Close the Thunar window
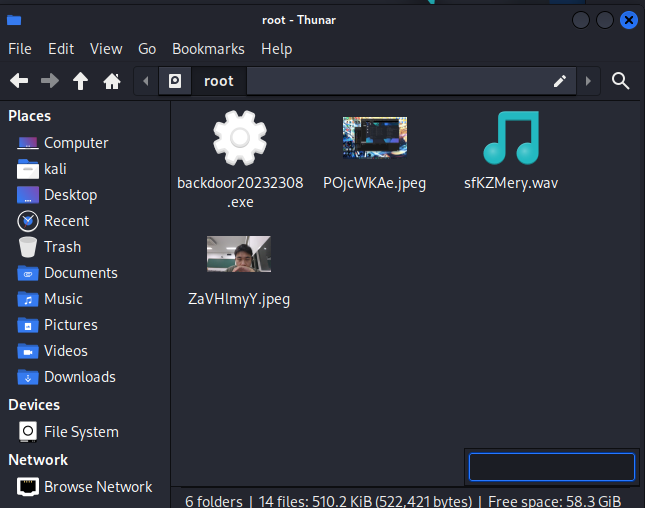Screen dimensions: 645x508 (629, 20)
